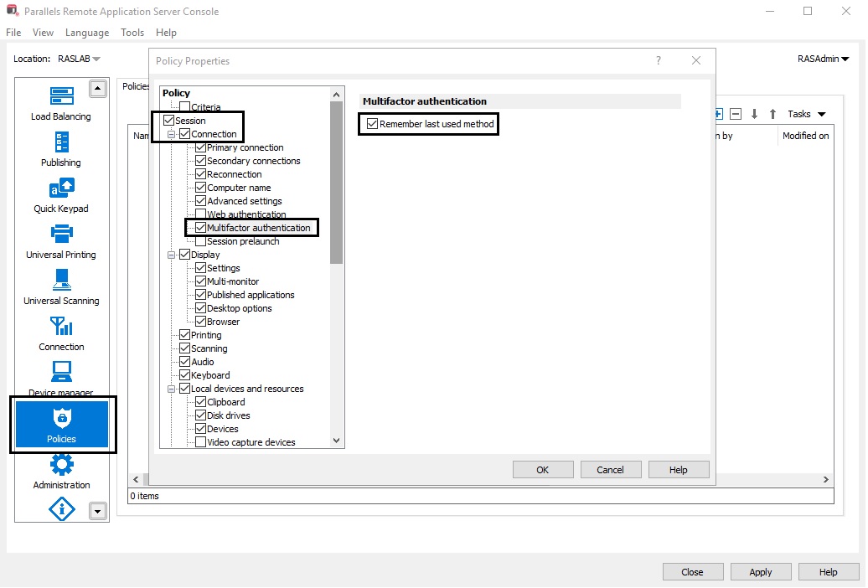Click the policies list scroll-right arrow
This screenshot has width=868, height=588.
826,479
